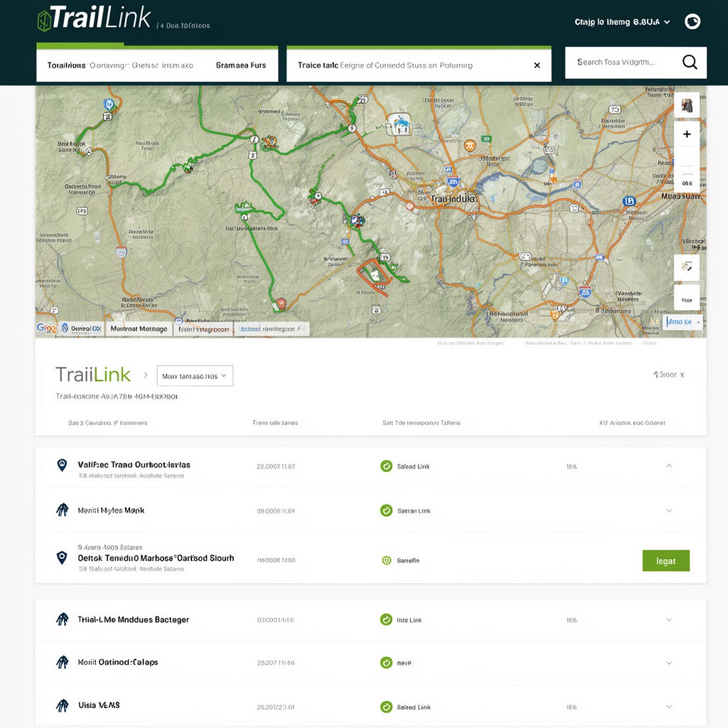Click the hiker icon for Moriit Oatinod:Calaps
Viewport: 728px width, 728px height.
(62, 662)
